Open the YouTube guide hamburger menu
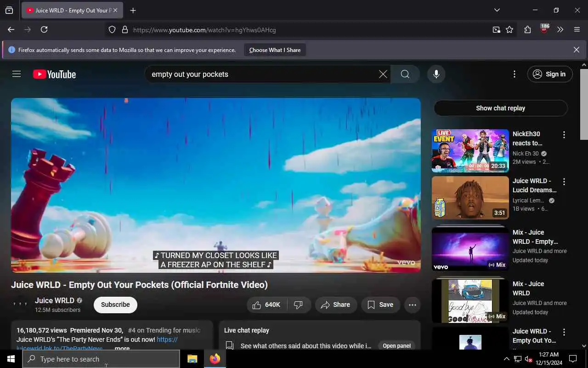588x368 pixels. 17,74
